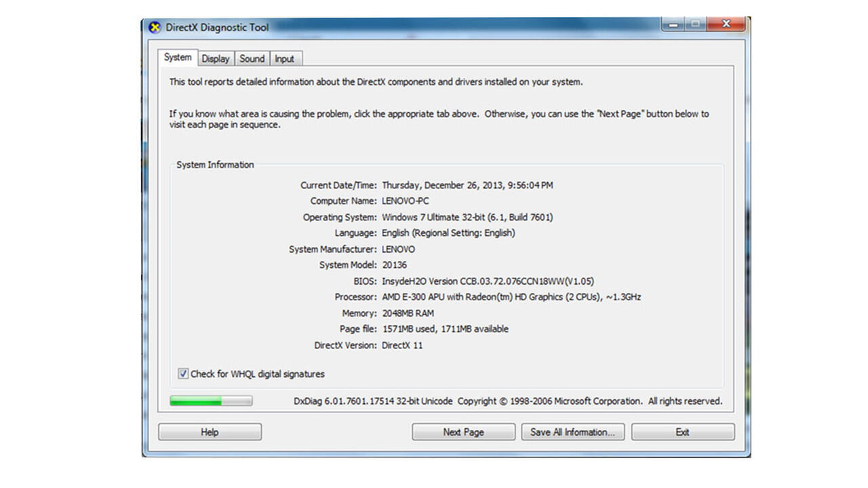The image size is (868, 488).
Task: Click the DirectX Version label
Action: 345,345
